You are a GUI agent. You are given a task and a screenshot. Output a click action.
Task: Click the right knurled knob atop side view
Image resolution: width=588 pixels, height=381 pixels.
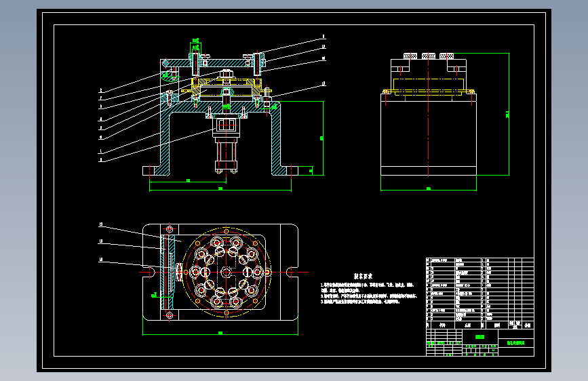click(x=447, y=56)
